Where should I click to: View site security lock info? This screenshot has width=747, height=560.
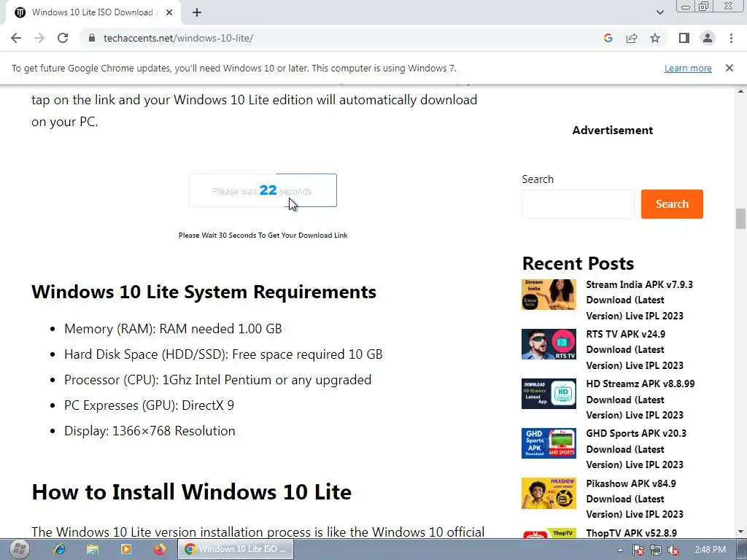pos(92,38)
